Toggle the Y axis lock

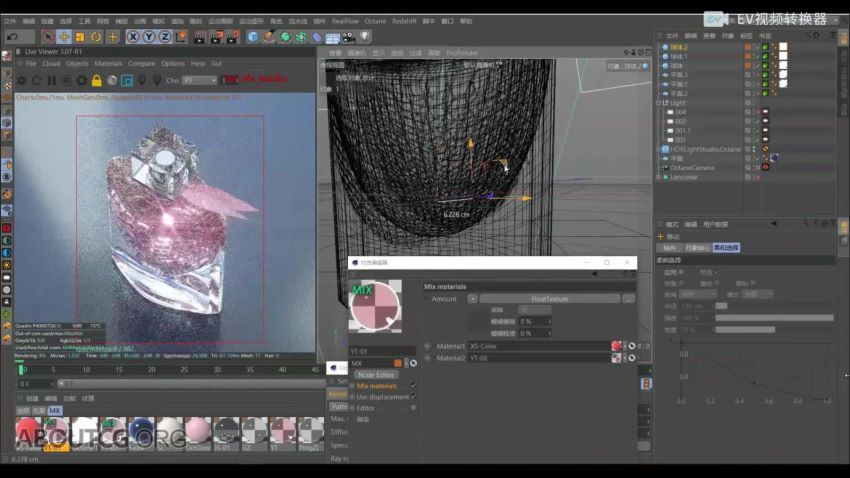[149, 37]
